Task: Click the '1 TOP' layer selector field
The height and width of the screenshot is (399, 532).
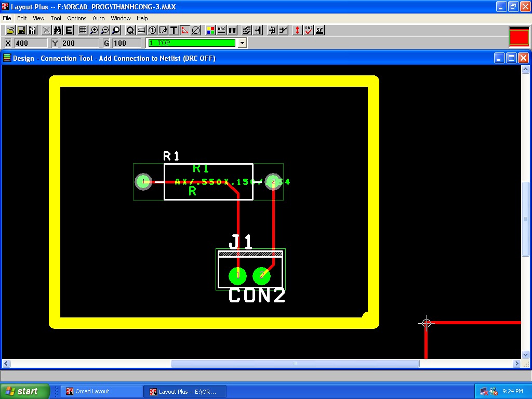Action: (x=192, y=43)
